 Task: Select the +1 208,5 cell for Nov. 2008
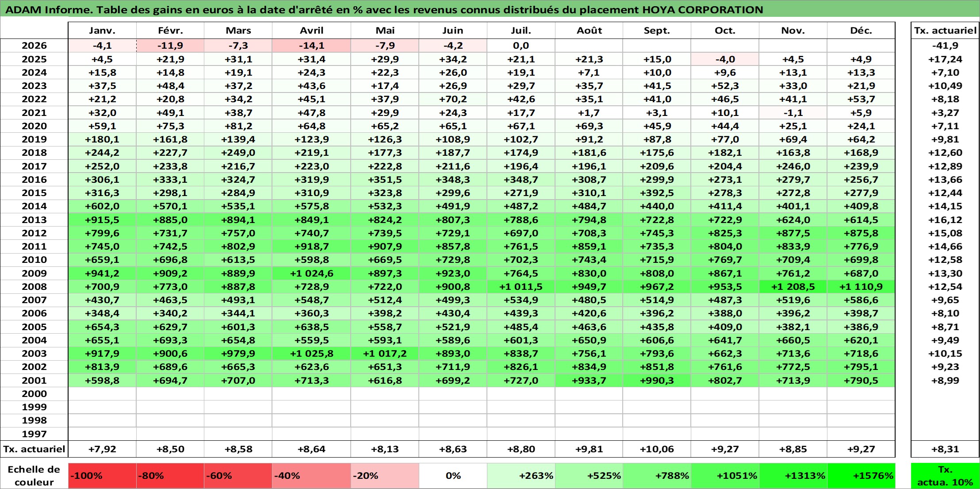(x=793, y=287)
